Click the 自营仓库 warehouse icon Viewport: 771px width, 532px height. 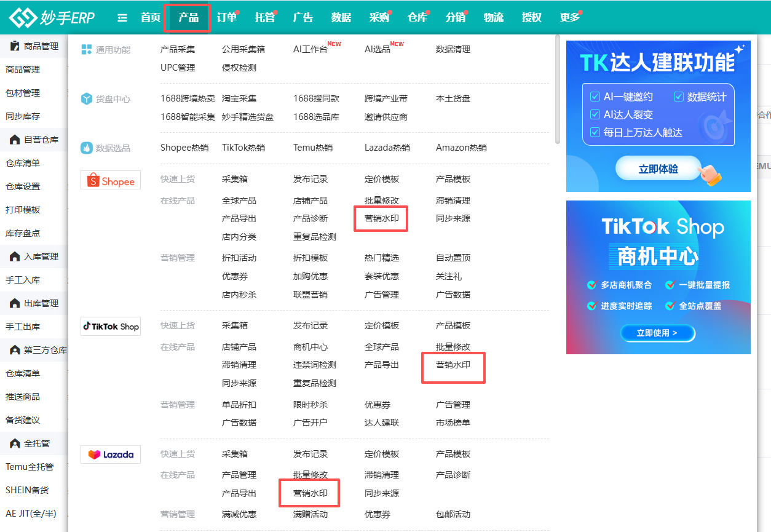click(15, 140)
